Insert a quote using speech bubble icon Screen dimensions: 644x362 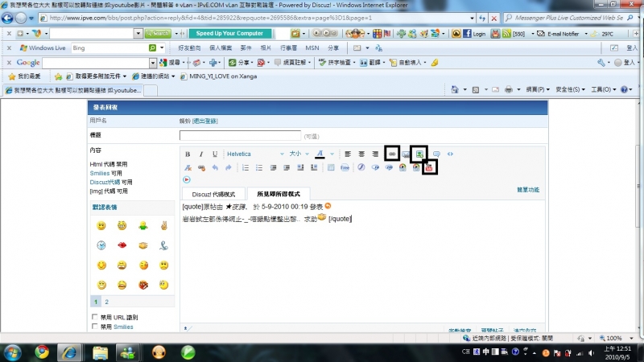tap(436, 154)
